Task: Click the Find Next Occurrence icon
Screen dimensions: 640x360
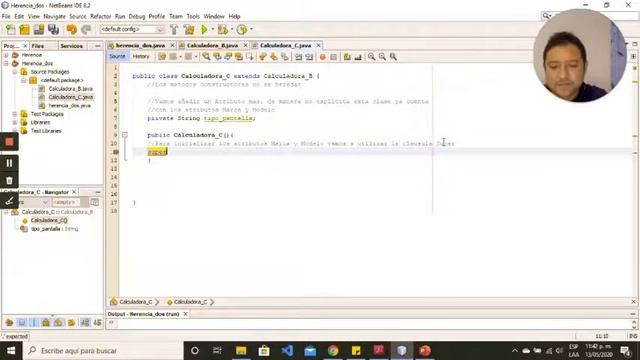Action: [228, 57]
